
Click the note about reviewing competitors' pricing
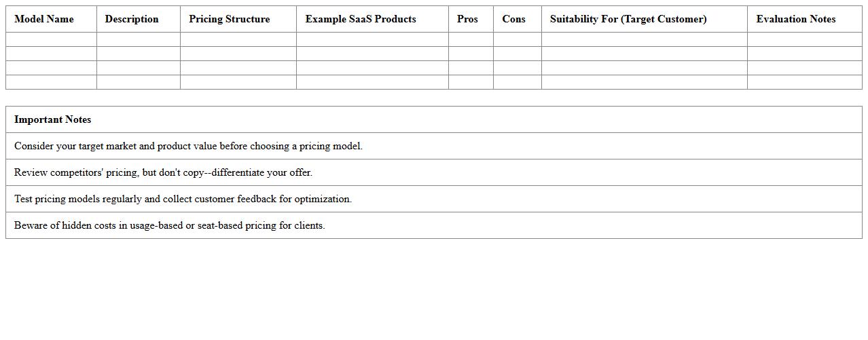point(163,172)
